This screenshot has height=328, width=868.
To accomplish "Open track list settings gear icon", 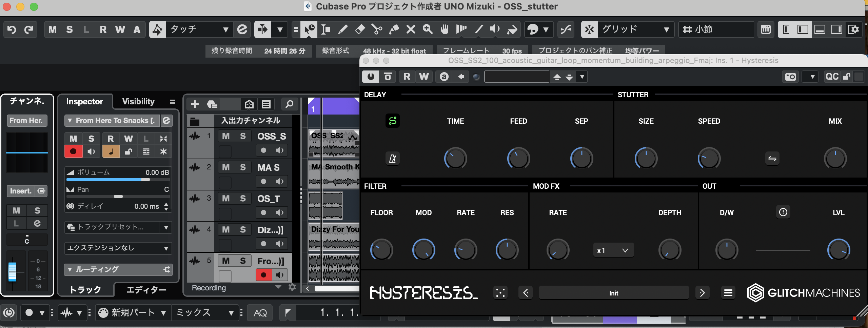I will point(292,287).
